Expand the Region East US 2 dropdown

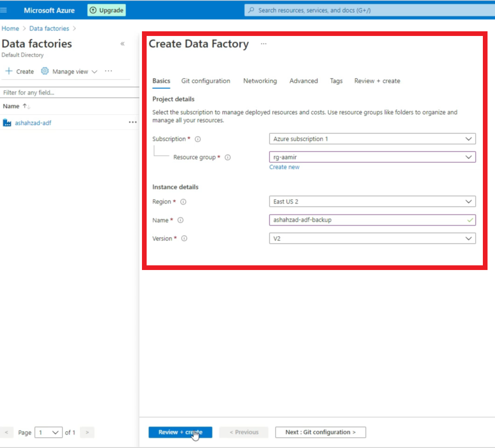pyautogui.click(x=372, y=201)
